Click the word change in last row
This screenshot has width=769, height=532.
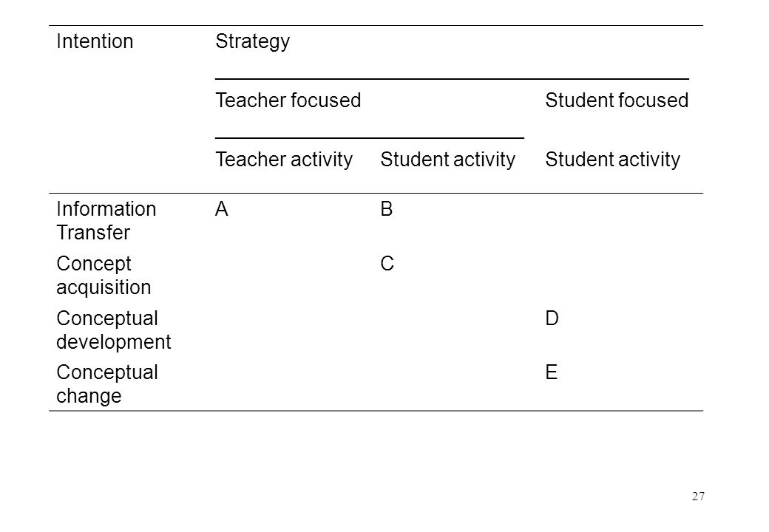(x=89, y=396)
